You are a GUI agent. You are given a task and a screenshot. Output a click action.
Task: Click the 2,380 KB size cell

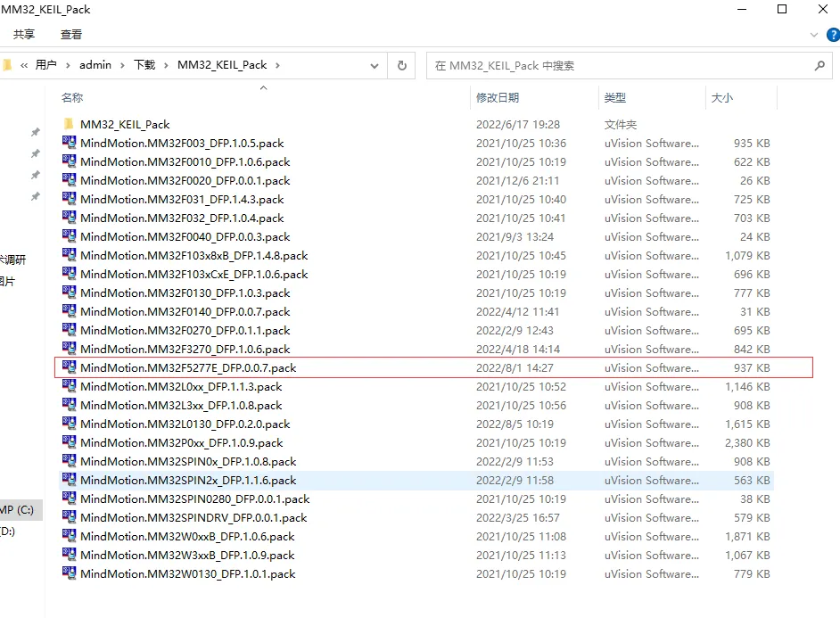tap(747, 443)
